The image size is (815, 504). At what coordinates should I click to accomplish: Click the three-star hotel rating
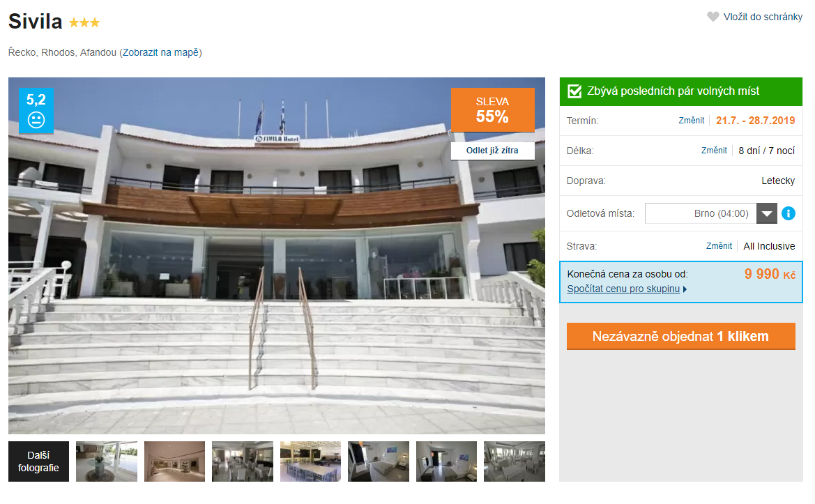pos(84,22)
